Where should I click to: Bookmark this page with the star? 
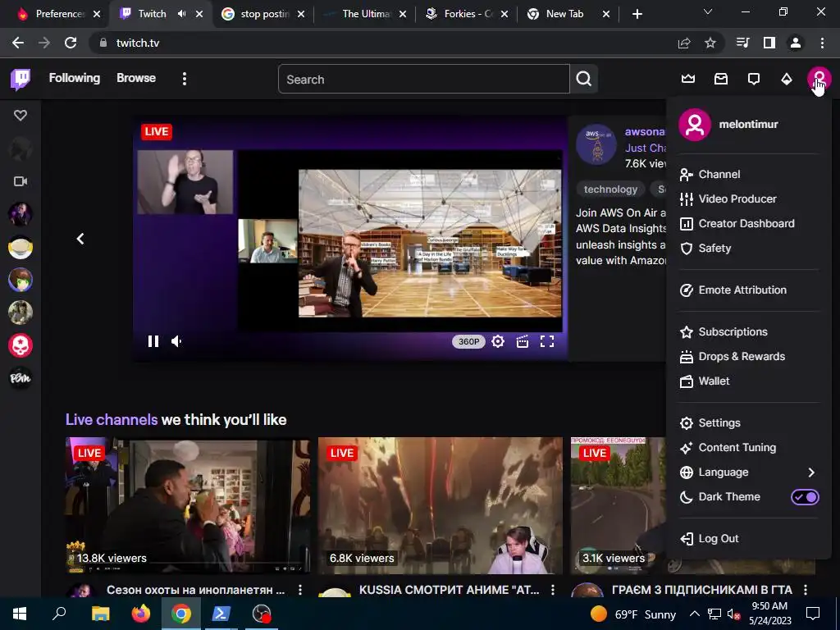point(710,43)
